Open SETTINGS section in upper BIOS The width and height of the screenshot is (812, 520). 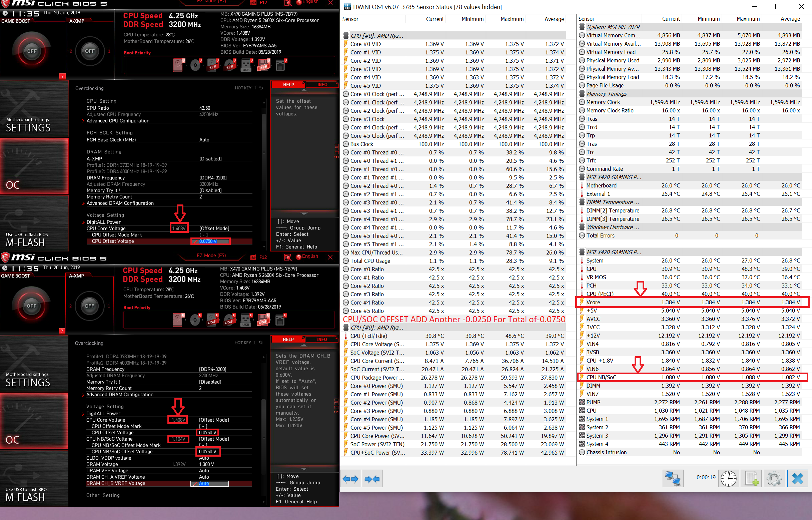click(x=34, y=108)
